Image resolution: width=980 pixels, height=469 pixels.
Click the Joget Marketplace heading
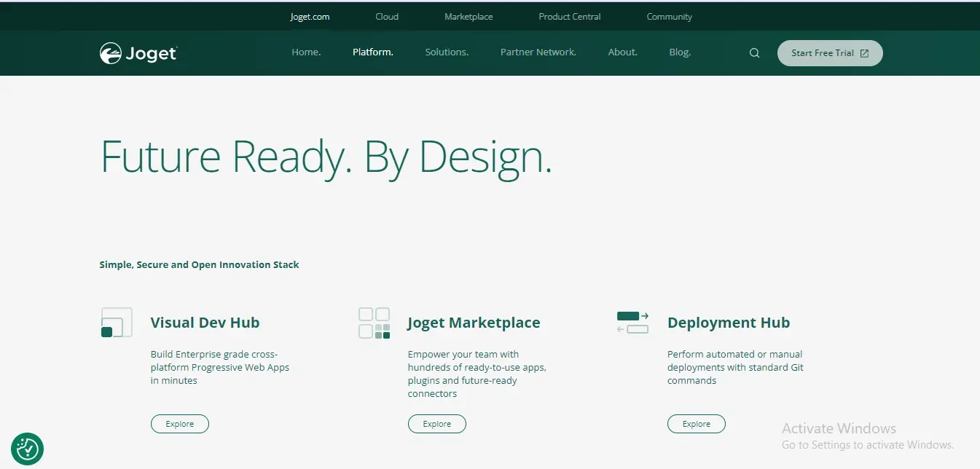coord(474,323)
